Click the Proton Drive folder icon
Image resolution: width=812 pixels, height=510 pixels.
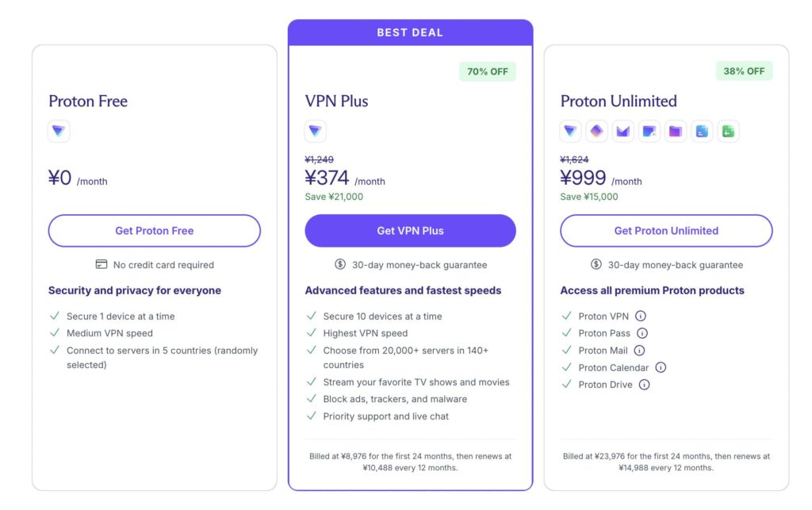[x=676, y=131]
